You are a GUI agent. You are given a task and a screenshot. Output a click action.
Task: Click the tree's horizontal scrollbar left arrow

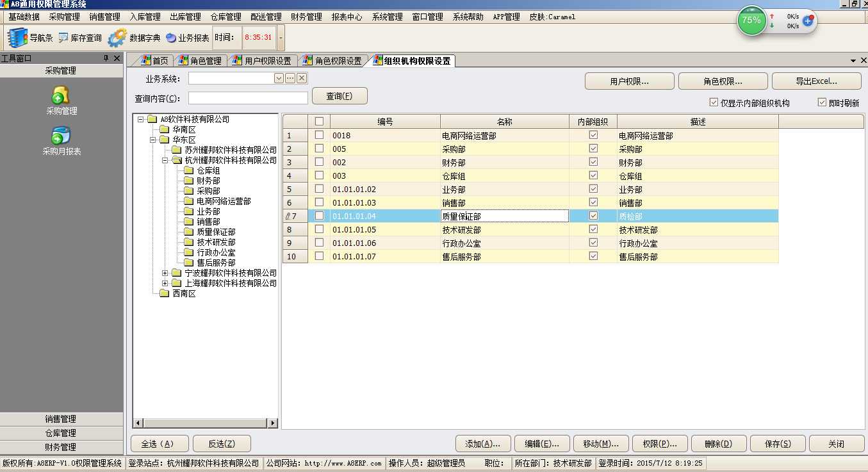coord(138,423)
